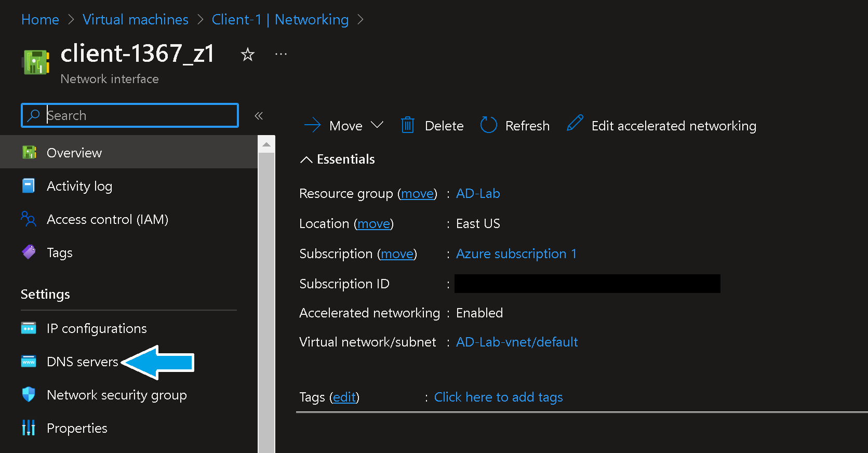Go to Virtual machines breadcrumb
The width and height of the screenshot is (868, 453).
136,20
